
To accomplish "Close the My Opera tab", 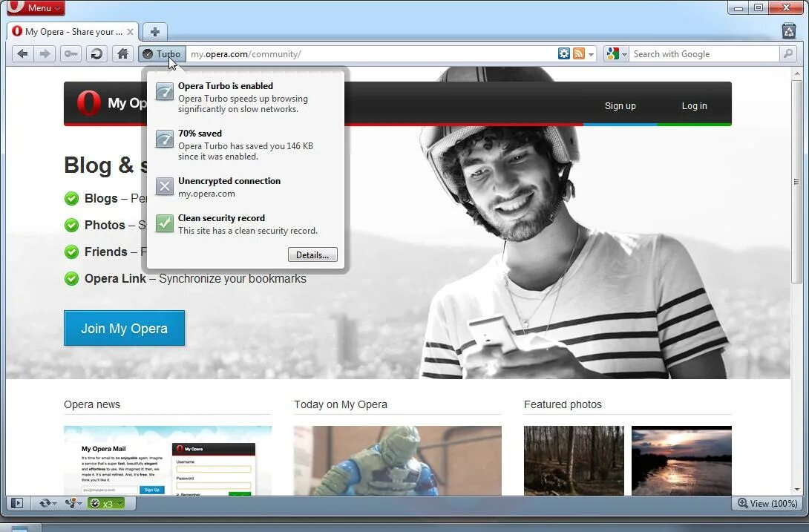I will [x=130, y=32].
